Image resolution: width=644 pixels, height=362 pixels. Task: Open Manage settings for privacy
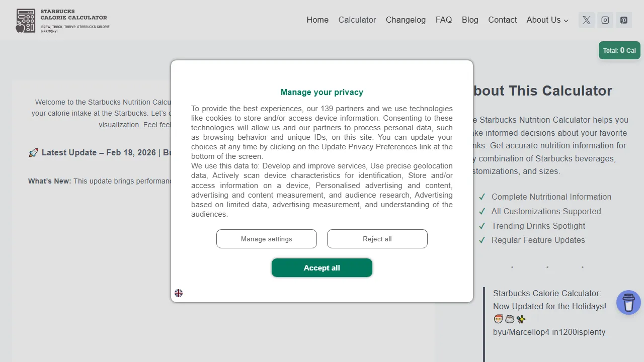(x=266, y=238)
